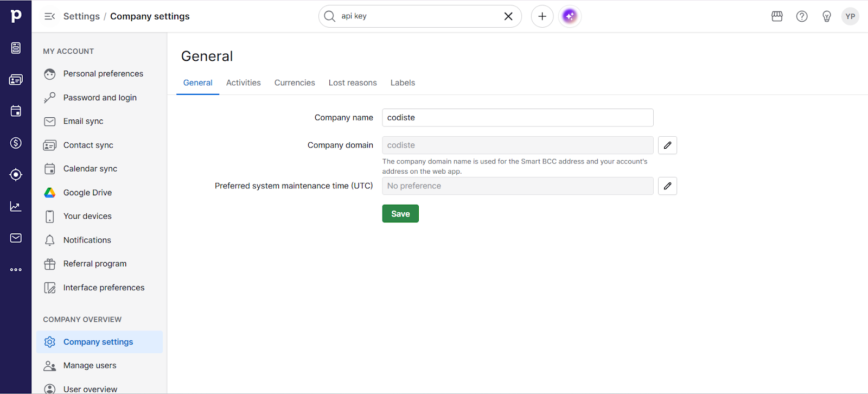Switch to the Currencies tab

tap(295, 82)
